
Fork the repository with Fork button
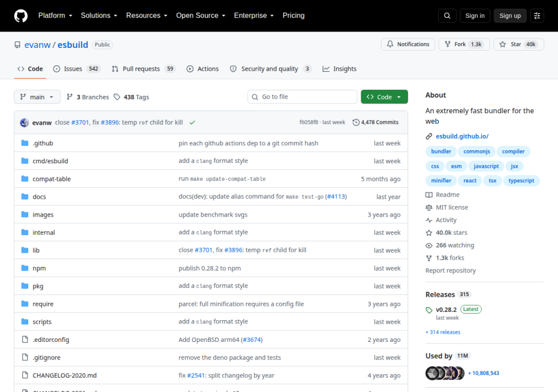464,44
